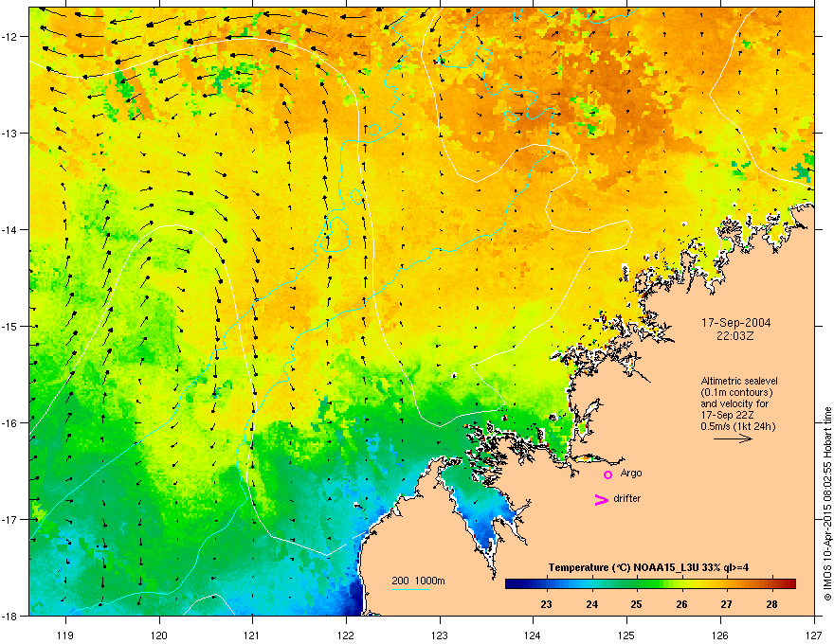This screenshot has width=834, height=644.
Task: Click the 23 value on color scale
Action: tap(546, 604)
